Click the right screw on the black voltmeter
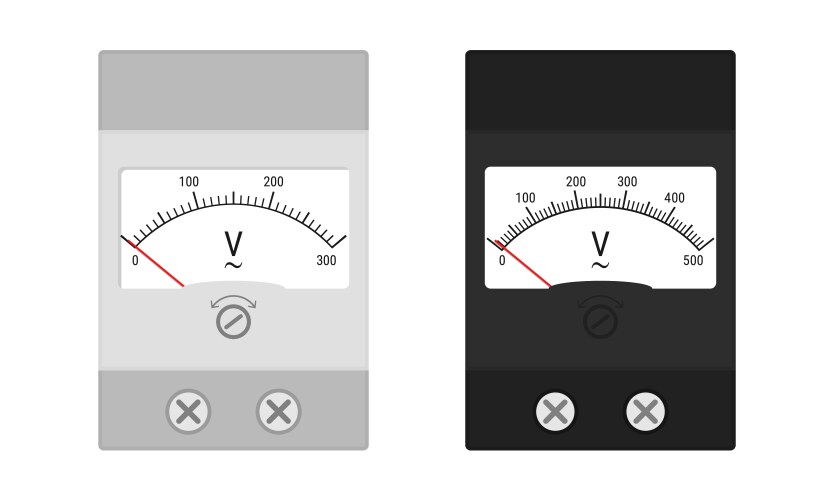The height and width of the screenshot is (500, 834). [645, 412]
